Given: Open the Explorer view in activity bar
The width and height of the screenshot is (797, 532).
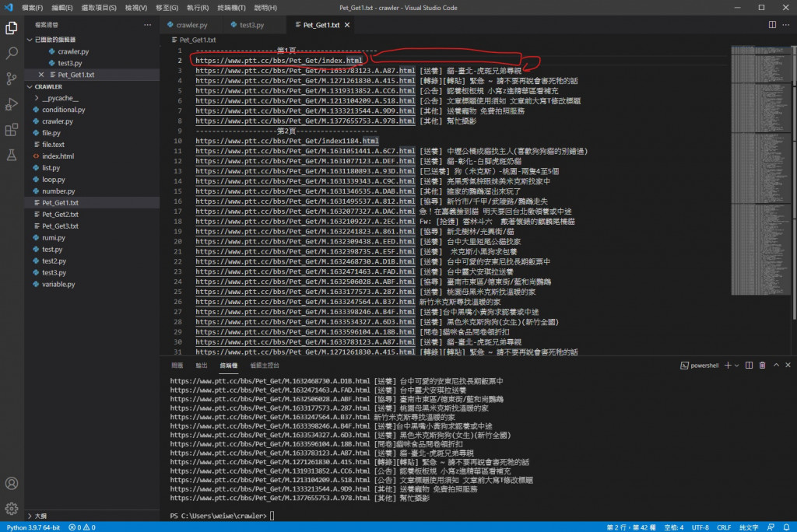Looking at the screenshot, I should click(x=11, y=28).
